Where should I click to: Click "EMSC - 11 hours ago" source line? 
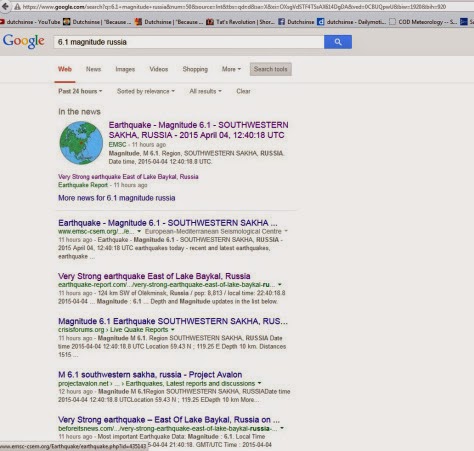click(x=137, y=145)
